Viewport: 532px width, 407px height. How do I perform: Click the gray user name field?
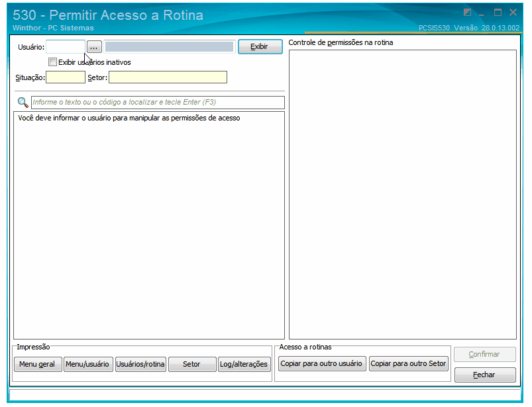[x=170, y=47]
